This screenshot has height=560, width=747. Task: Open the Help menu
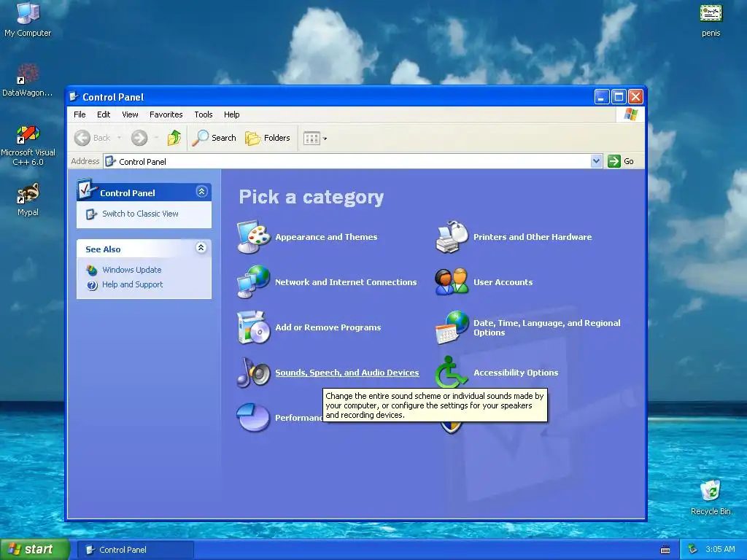[231, 114]
